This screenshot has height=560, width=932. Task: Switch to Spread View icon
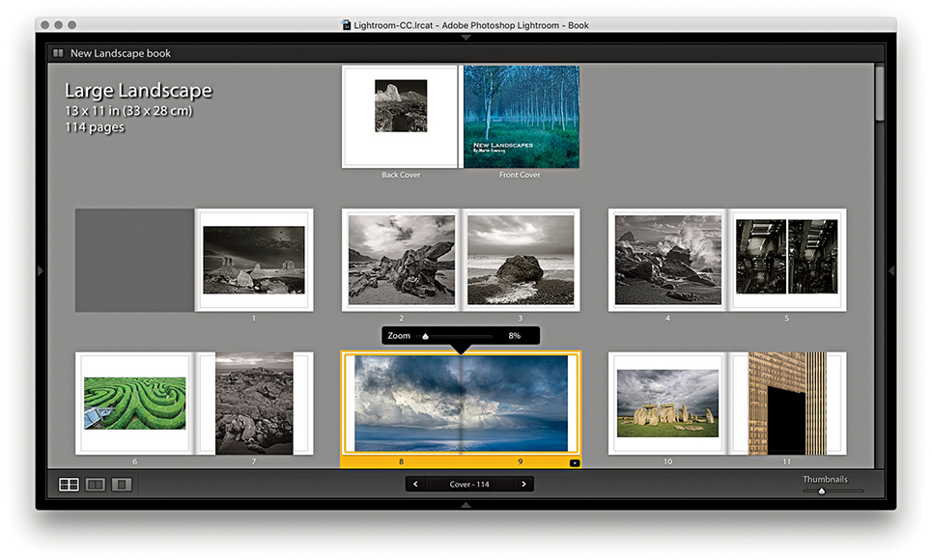[x=95, y=485]
